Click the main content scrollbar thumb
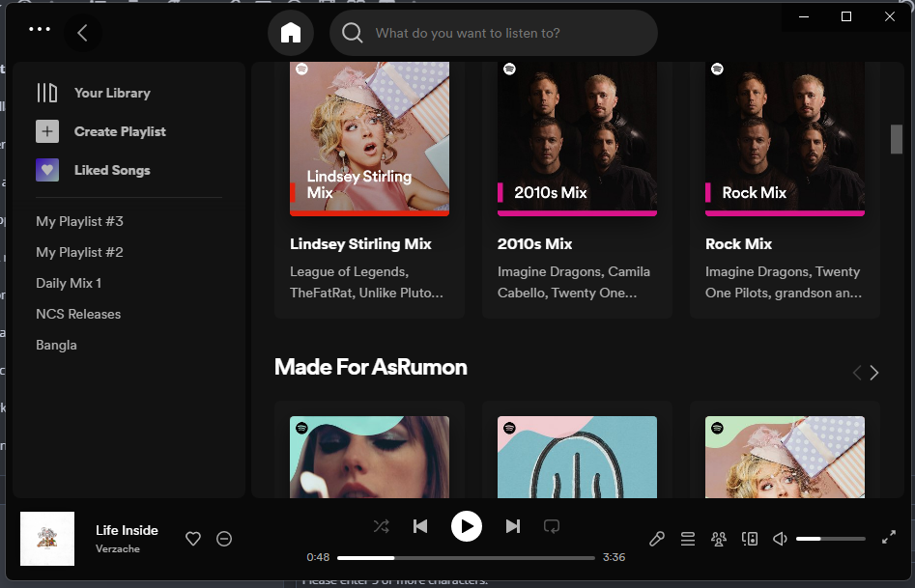 click(x=897, y=139)
